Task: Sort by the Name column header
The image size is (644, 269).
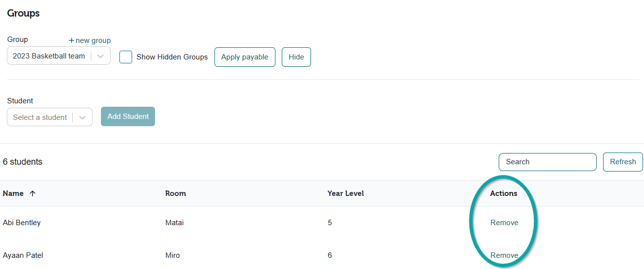Action: [13, 193]
